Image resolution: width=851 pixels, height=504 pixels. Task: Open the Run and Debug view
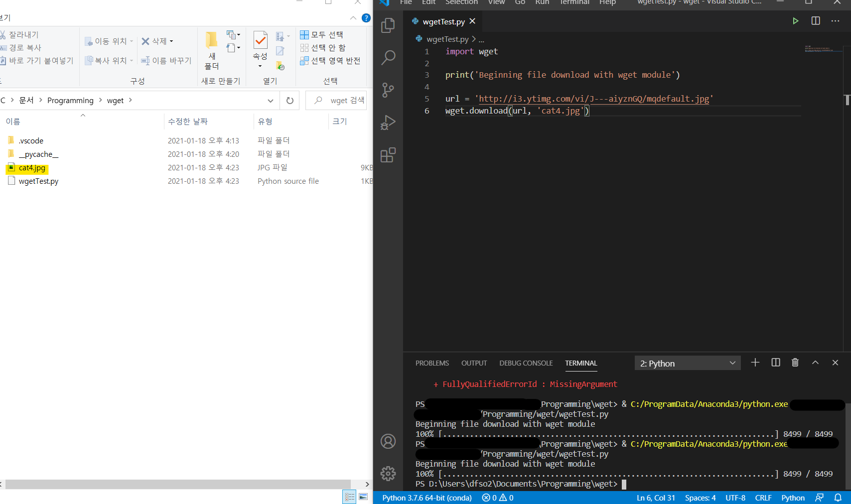388,123
